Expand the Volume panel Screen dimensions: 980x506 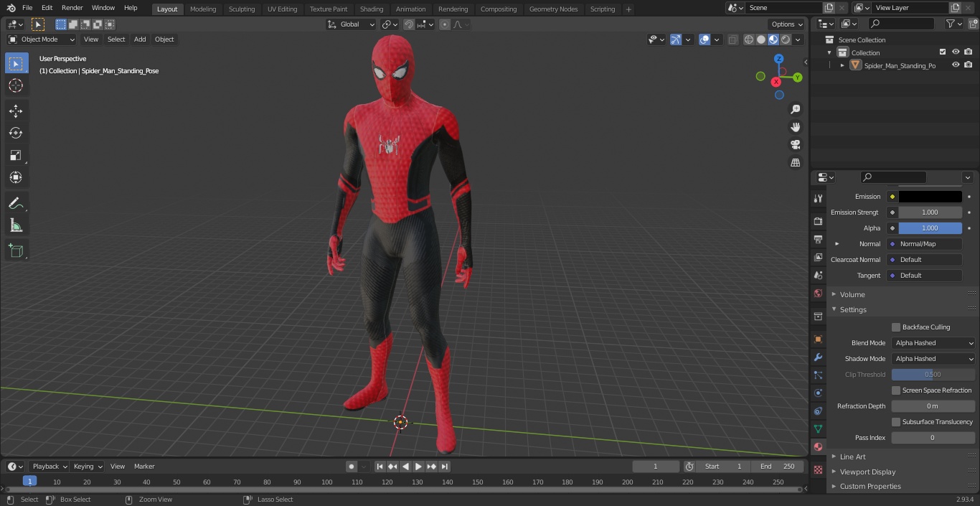point(852,294)
